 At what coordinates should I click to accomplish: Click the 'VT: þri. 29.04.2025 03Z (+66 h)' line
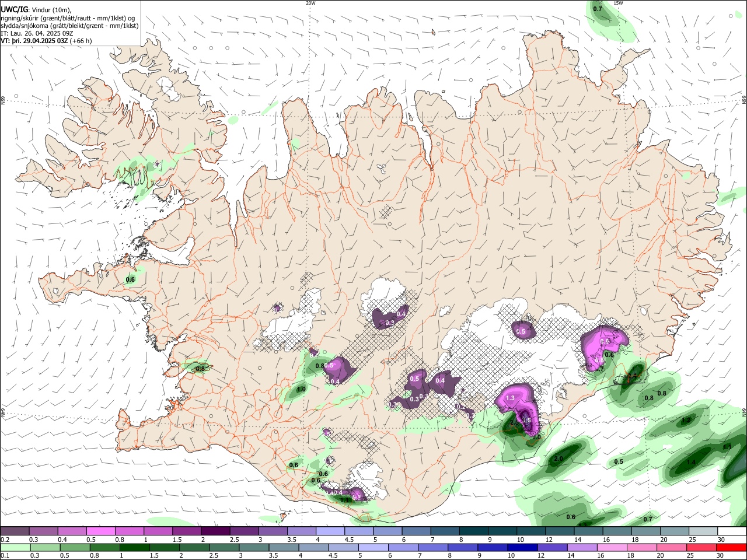46,41
